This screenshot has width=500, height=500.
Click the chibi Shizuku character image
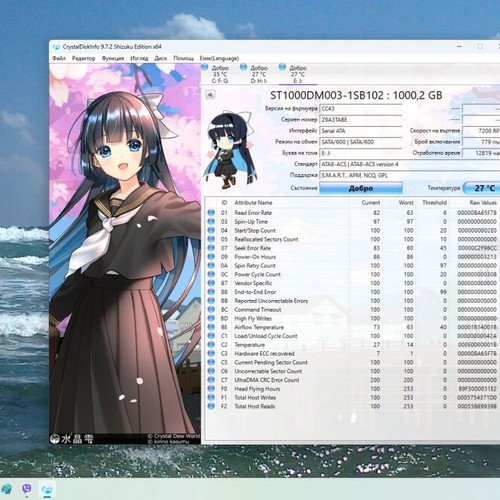(x=230, y=149)
